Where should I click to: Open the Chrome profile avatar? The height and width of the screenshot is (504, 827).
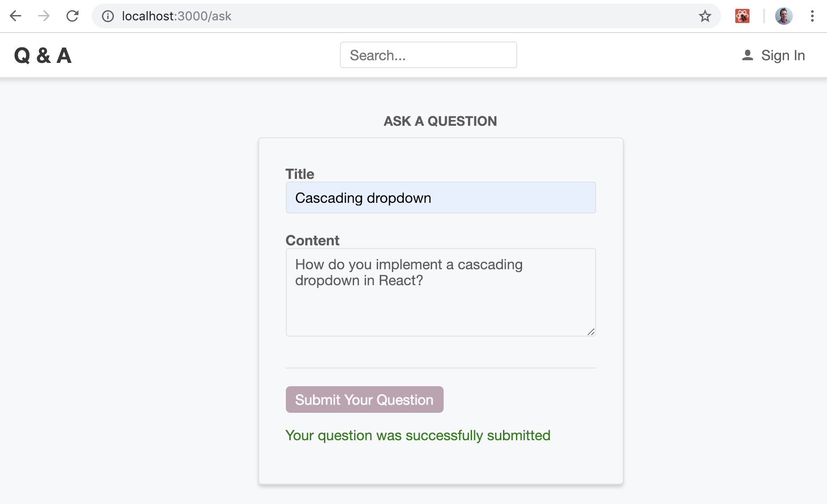tap(784, 16)
